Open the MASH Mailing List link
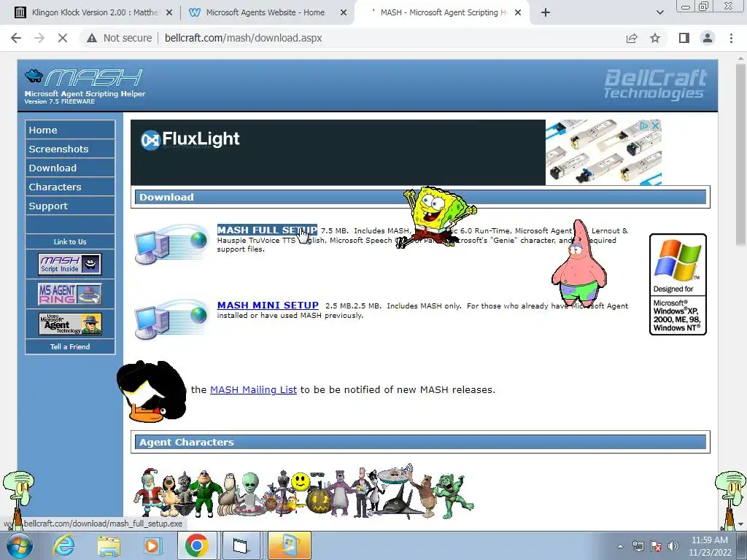747x560 pixels. point(253,389)
